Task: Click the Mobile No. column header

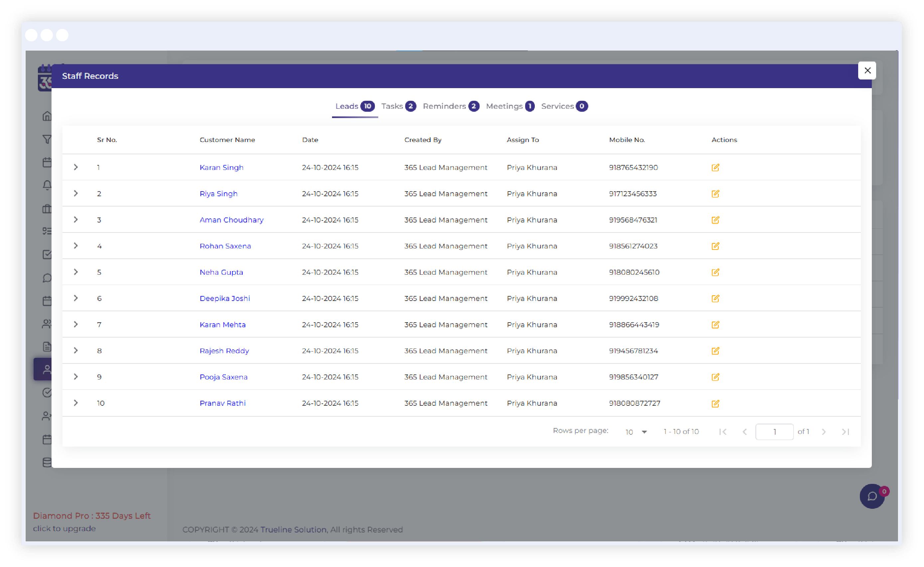Action: pyautogui.click(x=627, y=140)
